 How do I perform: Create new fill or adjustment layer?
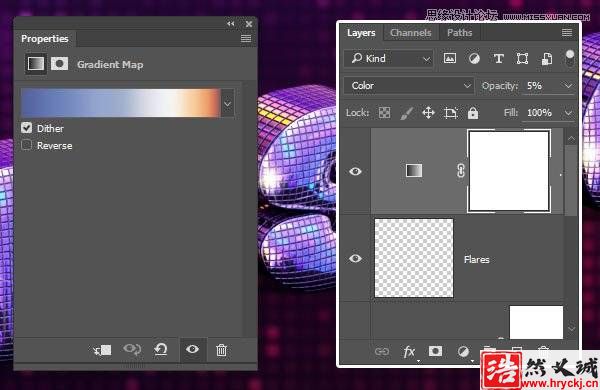click(463, 351)
